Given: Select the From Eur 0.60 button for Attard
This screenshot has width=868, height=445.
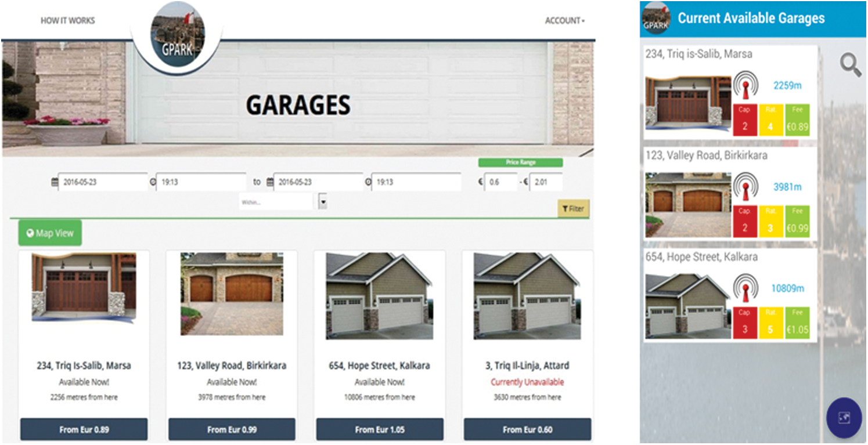Looking at the screenshot, I should click(527, 430).
